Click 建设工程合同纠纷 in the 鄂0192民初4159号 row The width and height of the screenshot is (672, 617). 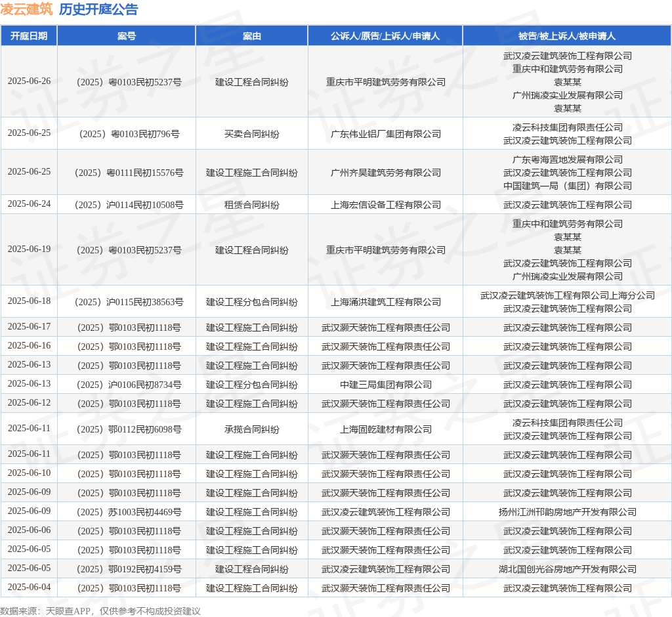pos(251,569)
